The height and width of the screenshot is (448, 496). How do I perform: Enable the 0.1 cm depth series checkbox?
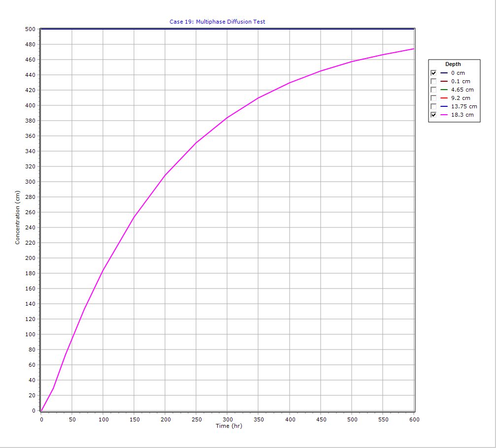tap(433, 81)
